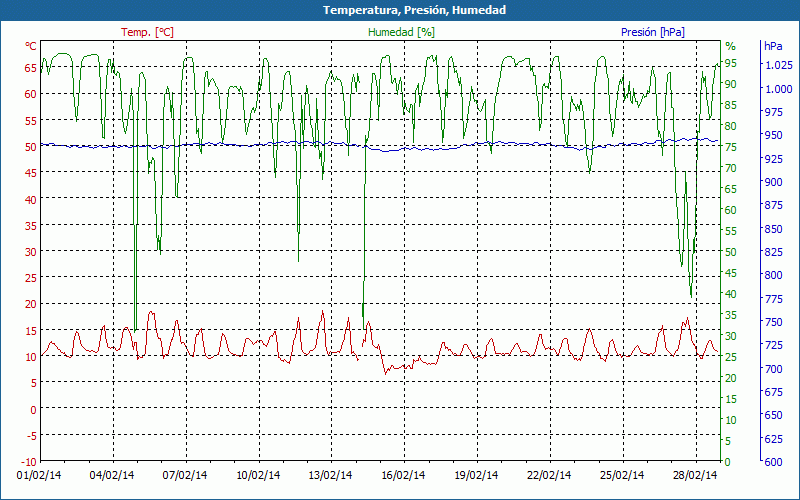Select the 'Humedad [%]' legend label

click(x=402, y=32)
